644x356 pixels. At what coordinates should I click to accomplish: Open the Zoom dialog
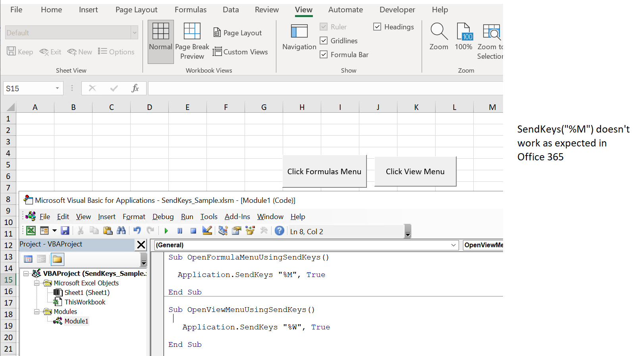coord(439,37)
